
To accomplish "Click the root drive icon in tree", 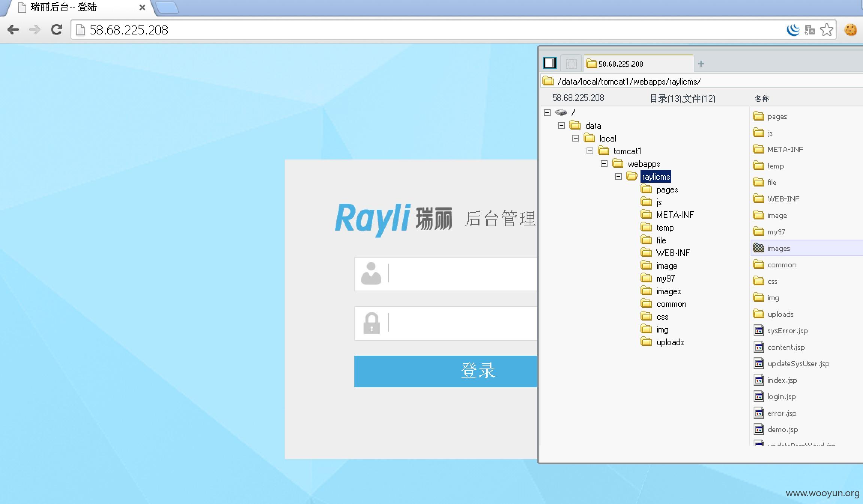I will 561,112.
